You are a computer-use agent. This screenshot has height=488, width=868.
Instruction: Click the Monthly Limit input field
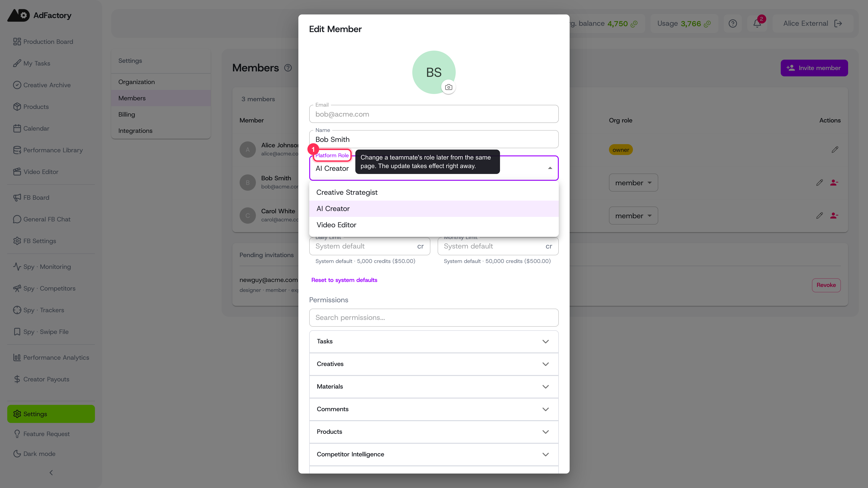pos(498,246)
